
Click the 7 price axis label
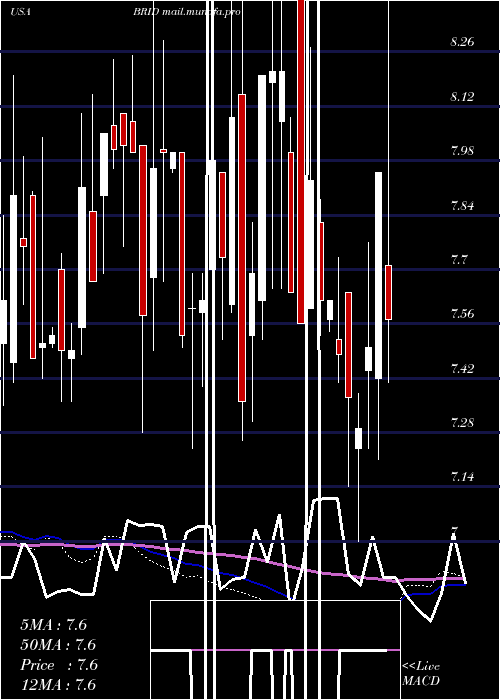pyautogui.click(x=454, y=531)
